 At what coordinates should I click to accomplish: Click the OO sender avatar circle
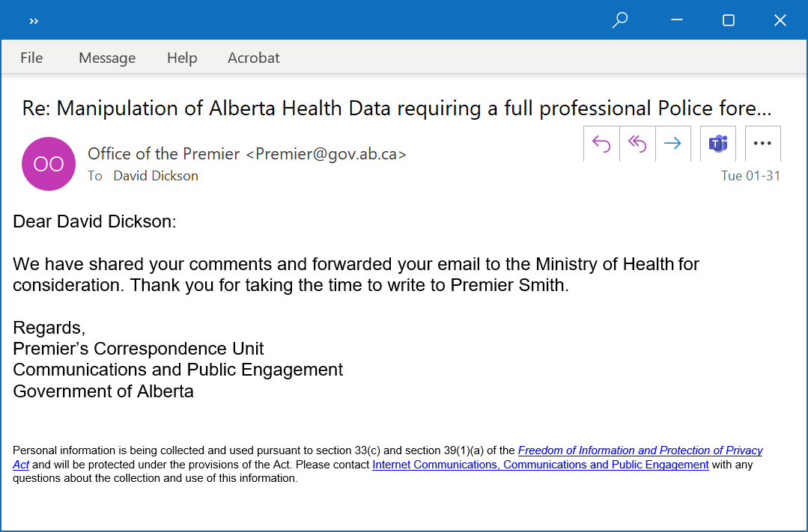49,164
